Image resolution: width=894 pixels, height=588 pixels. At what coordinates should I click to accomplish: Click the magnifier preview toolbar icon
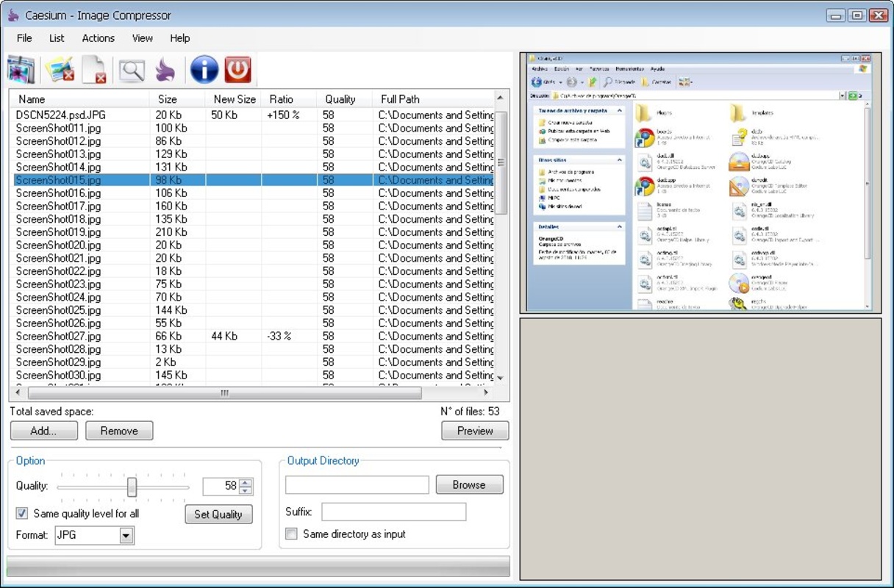click(x=132, y=70)
